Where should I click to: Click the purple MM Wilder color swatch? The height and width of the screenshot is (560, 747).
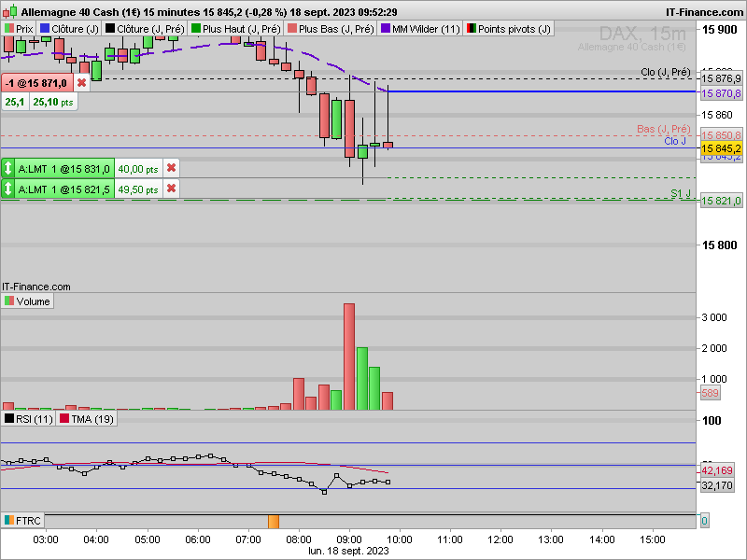tap(386, 29)
